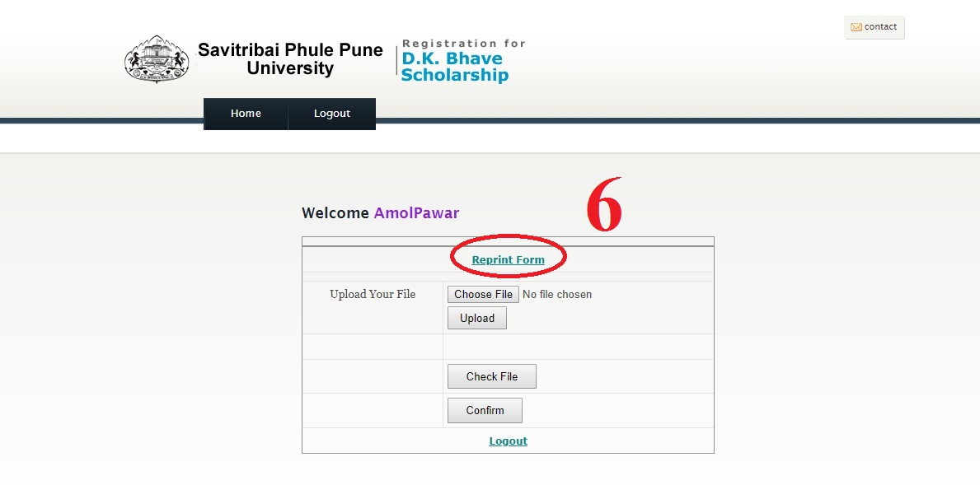Click the AmolPawar username text
Image resolution: width=980 pixels, height=485 pixels.
416,212
